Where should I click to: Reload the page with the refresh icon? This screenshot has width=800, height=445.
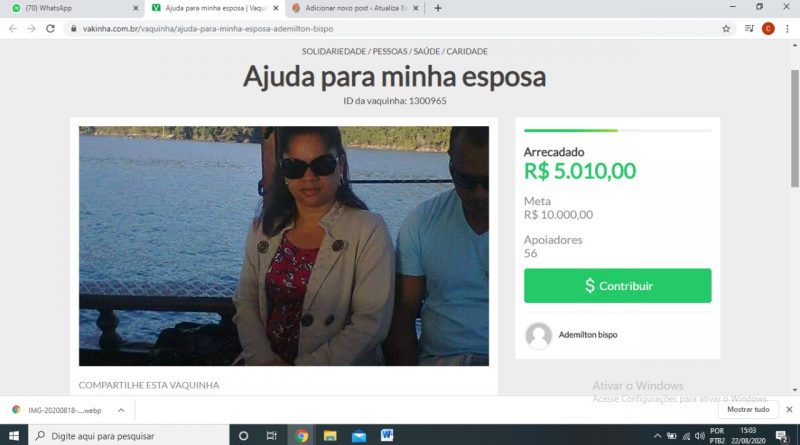[x=50, y=29]
